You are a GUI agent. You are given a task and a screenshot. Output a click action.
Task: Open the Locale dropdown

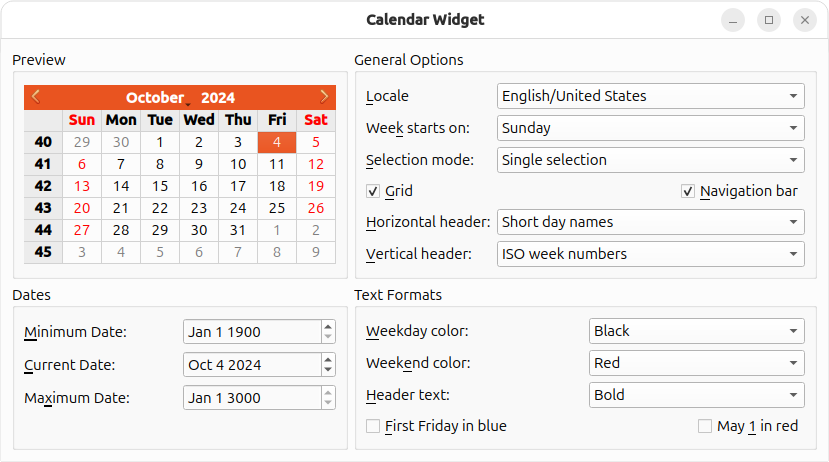click(x=650, y=96)
